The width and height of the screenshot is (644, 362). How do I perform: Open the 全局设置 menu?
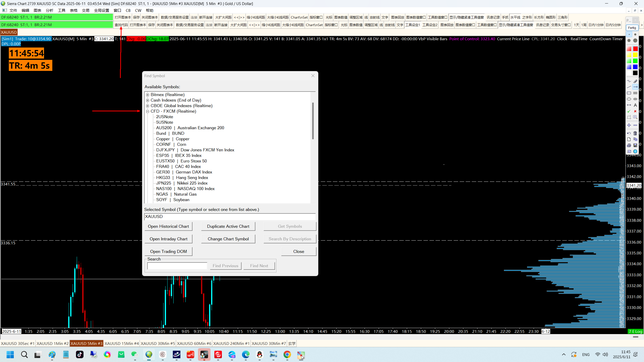coord(101,10)
